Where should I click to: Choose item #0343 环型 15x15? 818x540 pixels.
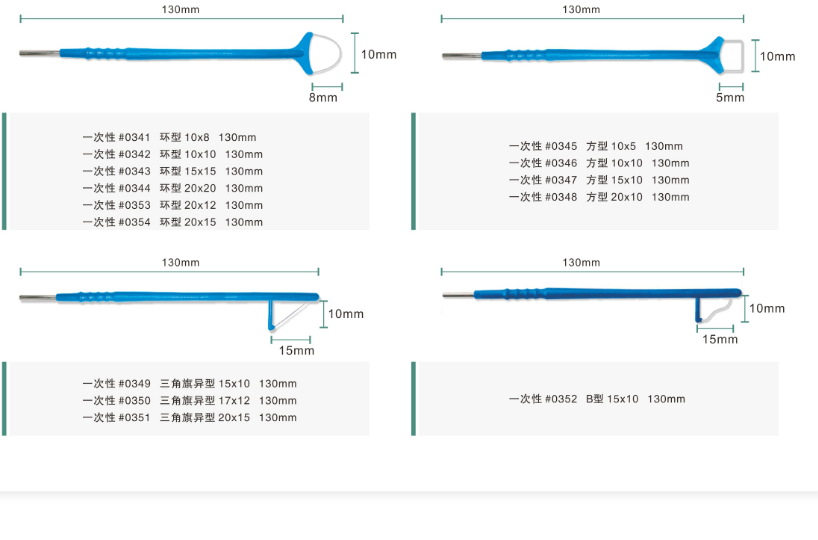click(172, 171)
